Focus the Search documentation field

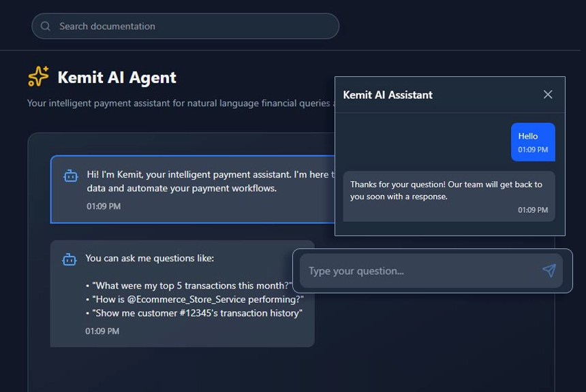coord(191,27)
